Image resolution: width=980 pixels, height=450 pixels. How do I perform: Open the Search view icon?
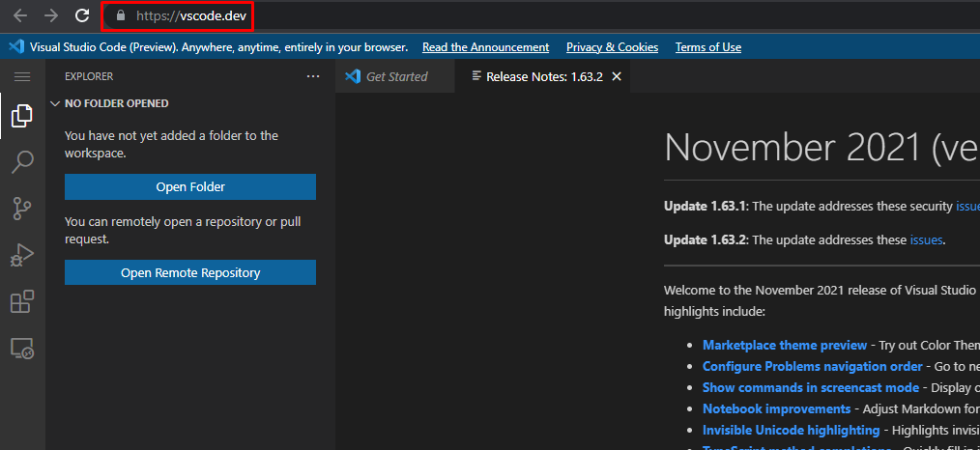(x=21, y=161)
